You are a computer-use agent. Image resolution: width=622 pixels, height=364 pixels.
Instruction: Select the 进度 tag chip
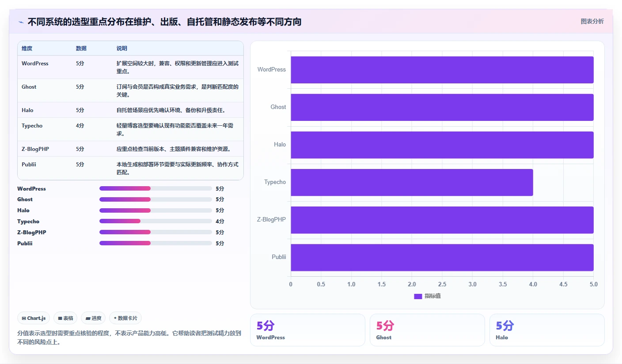click(x=93, y=318)
